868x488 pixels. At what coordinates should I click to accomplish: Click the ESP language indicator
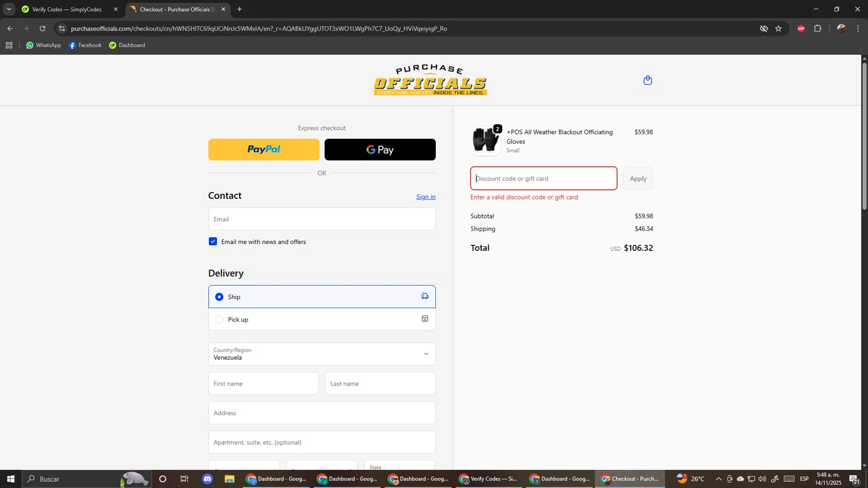point(804,479)
